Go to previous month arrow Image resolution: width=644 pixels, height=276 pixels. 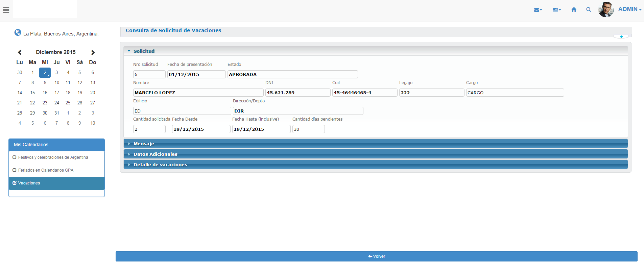(x=20, y=52)
